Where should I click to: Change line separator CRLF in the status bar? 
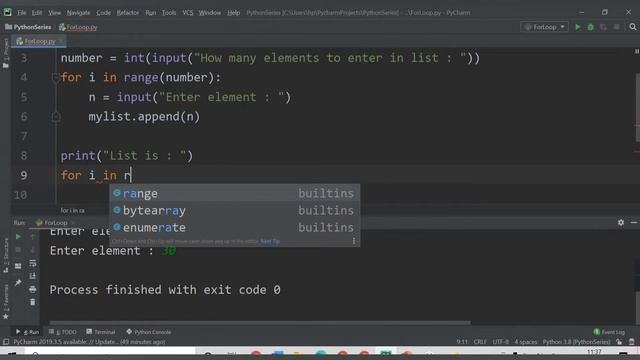[x=480, y=342]
